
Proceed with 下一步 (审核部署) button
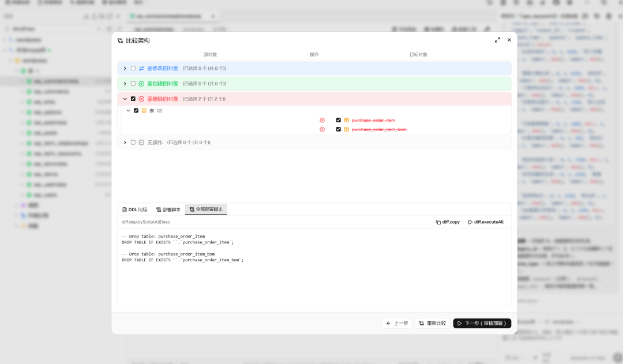point(482,324)
